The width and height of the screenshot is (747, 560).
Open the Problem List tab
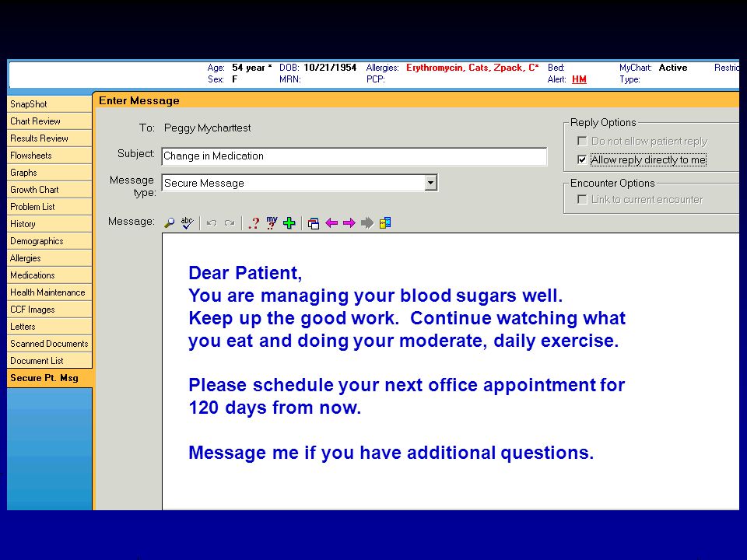coord(50,207)
